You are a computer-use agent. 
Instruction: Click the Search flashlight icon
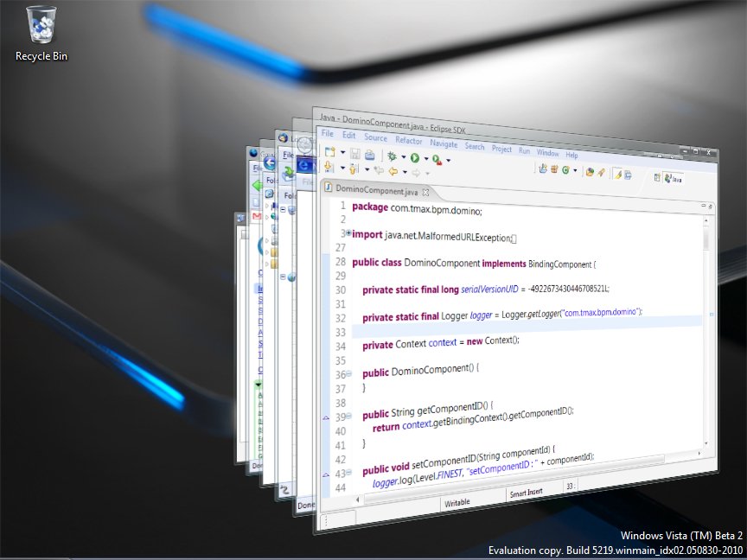coord(601,174)
